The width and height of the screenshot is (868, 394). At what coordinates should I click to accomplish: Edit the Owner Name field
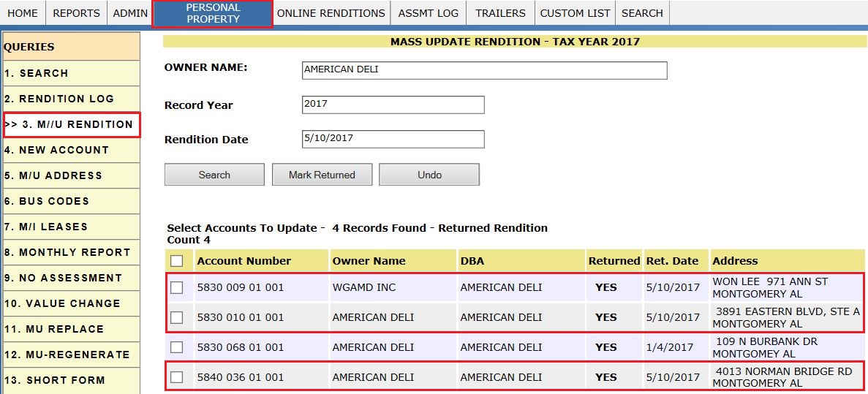pyautogui.click(x=484, y=70)
